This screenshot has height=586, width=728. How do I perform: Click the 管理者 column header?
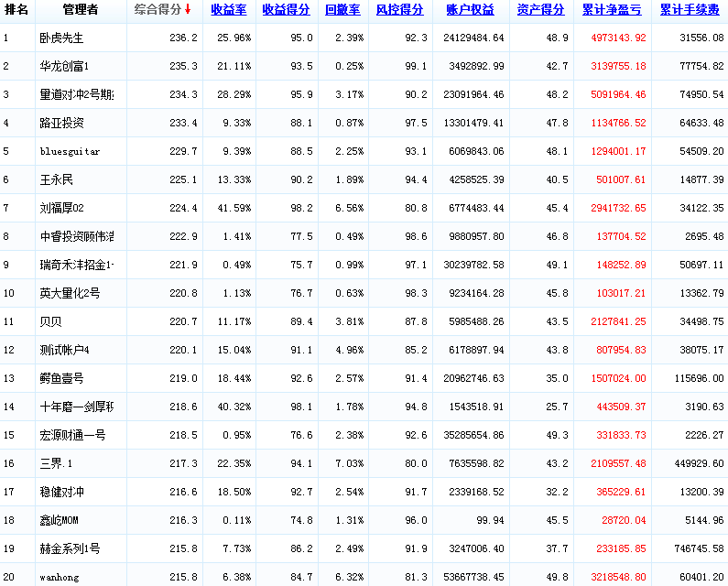pyautogui.click(x=81, y=9)
